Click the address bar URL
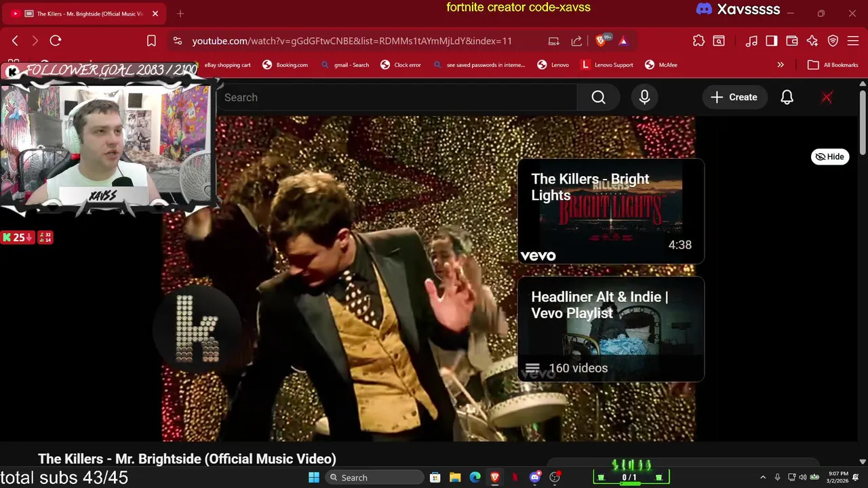 [352, 41]
